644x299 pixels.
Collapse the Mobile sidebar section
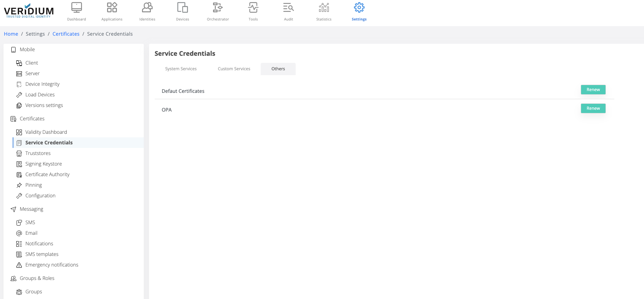pyautogui.click(x=27, y=50)
